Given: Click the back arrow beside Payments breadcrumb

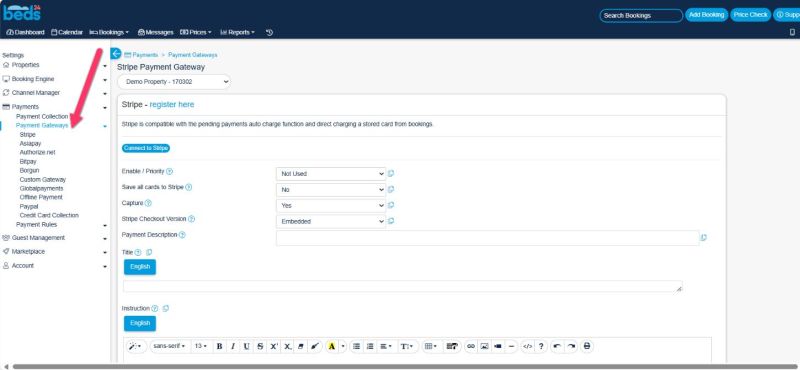Looking at the screenshot, I should pos(116,54).
